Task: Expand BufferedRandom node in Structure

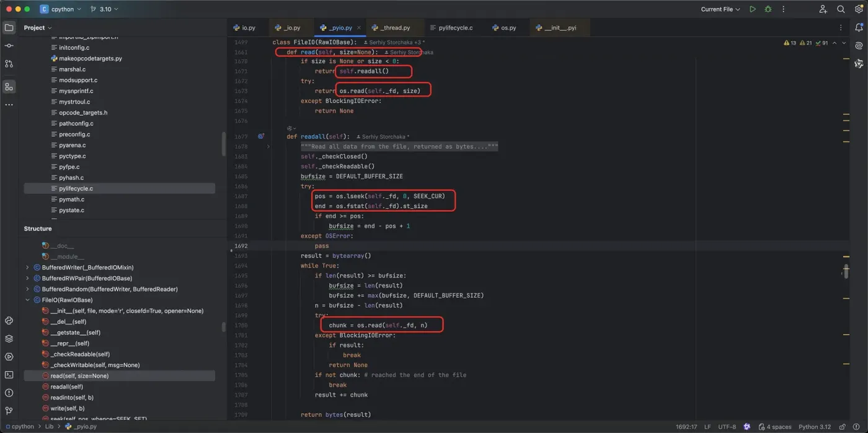Action: click(x=27, y=289)
